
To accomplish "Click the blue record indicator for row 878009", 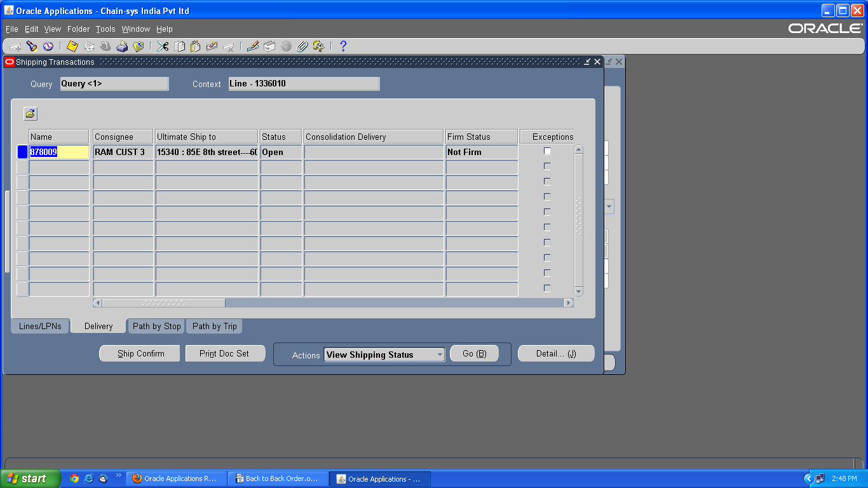I will coord(22,152).
